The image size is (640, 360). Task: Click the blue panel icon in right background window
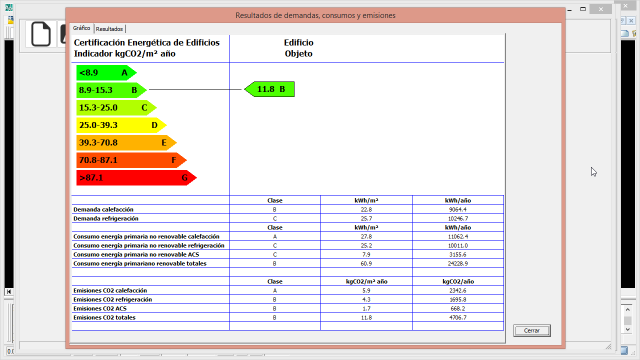click(x=625, y=33)
